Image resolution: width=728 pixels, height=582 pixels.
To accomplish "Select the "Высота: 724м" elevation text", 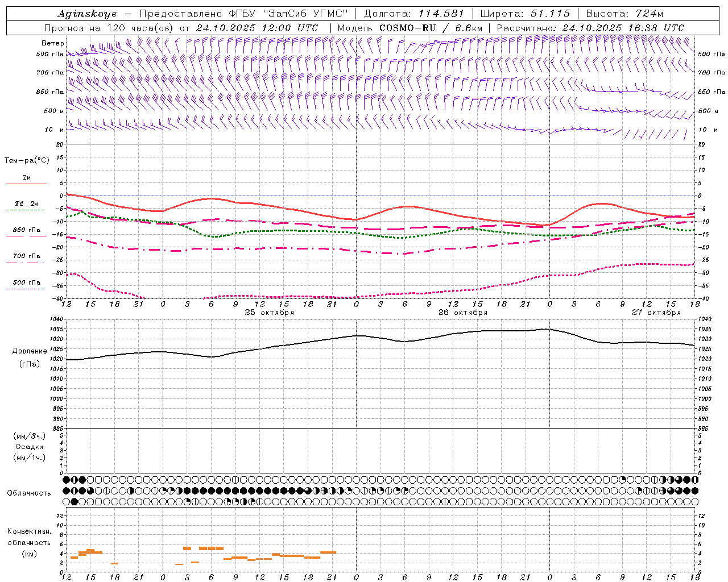I will [x=624, y=14].
